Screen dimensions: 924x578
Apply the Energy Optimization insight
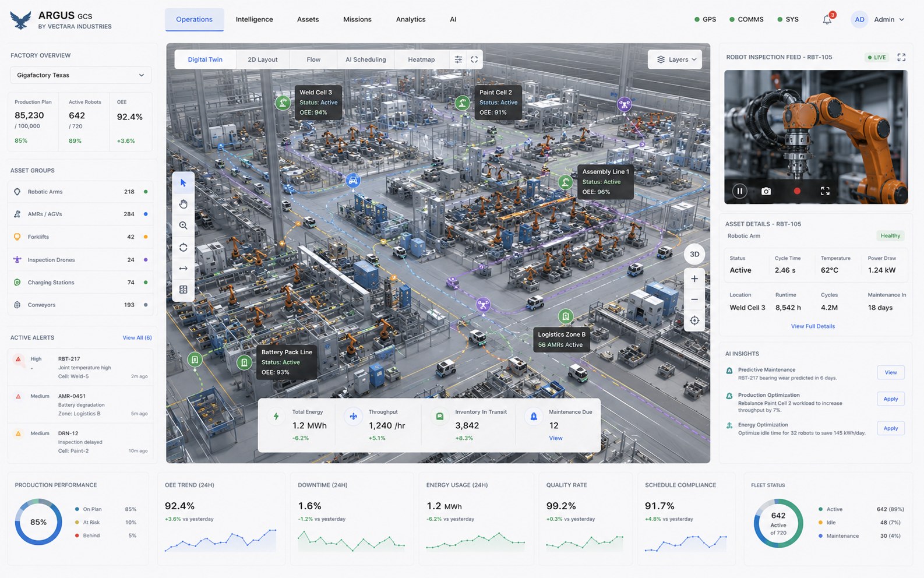pyautogui.click(x=891, y=428)
